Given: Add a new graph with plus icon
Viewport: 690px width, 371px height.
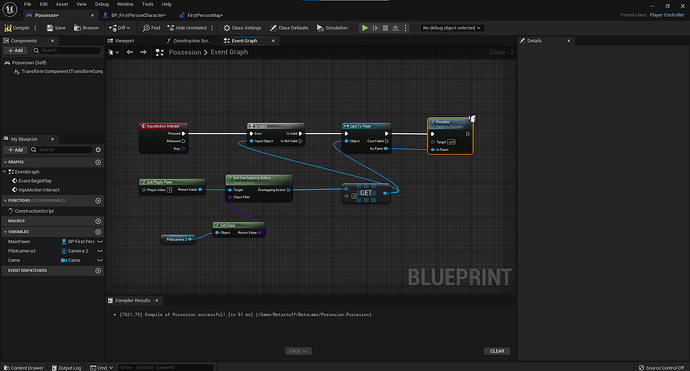Looking at the screenshot, I should [98, 162].
